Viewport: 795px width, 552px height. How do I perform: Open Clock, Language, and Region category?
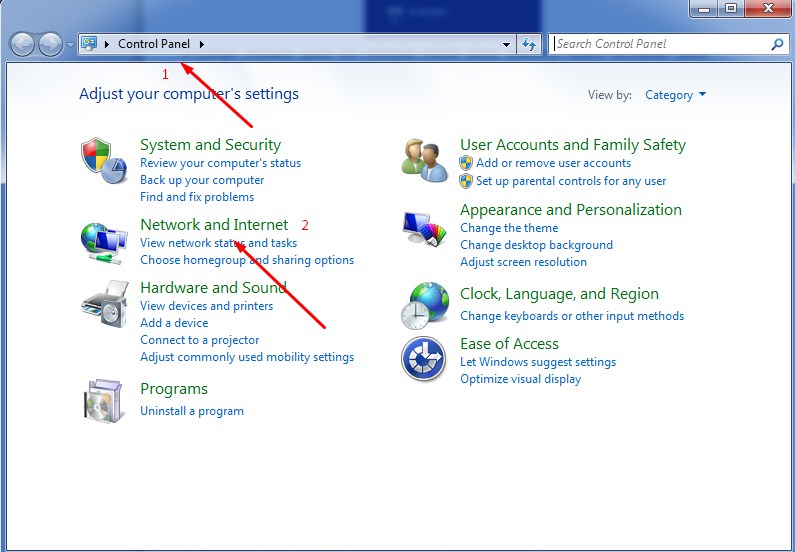(559, 294)
